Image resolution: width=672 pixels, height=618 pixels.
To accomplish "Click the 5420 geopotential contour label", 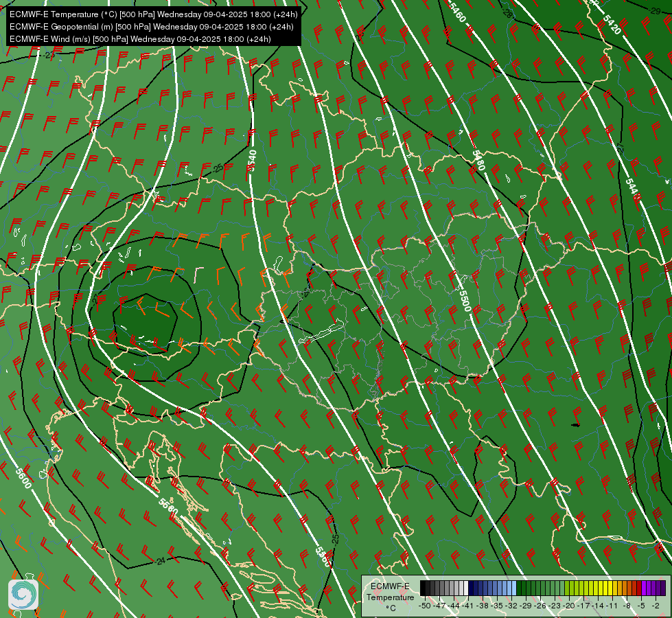I will 612,25.
